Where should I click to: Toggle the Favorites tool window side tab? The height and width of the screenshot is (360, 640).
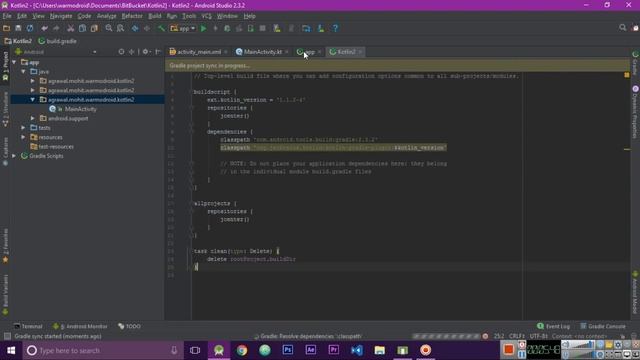click(x=5, y=245)
